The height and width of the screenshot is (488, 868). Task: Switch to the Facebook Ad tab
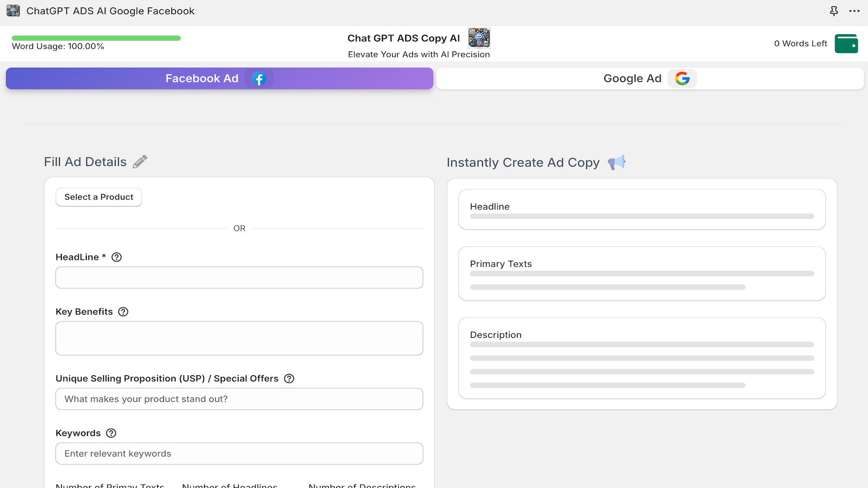coord(219,79)
